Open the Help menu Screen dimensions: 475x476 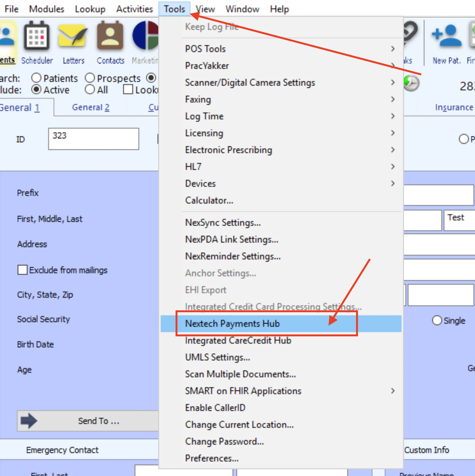(x=279, y=9)
